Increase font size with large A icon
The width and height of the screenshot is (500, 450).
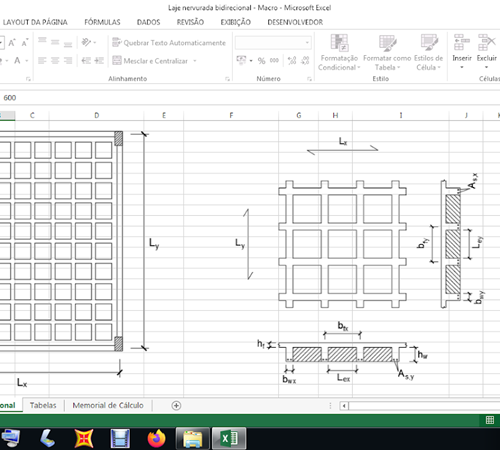[x=12, y=43]
